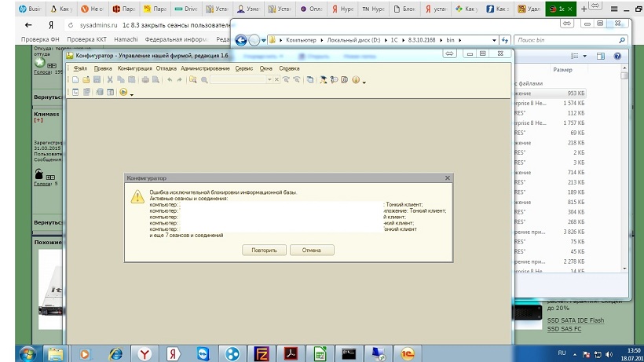Open the Правка menu in Configurator

pos(103,68)
